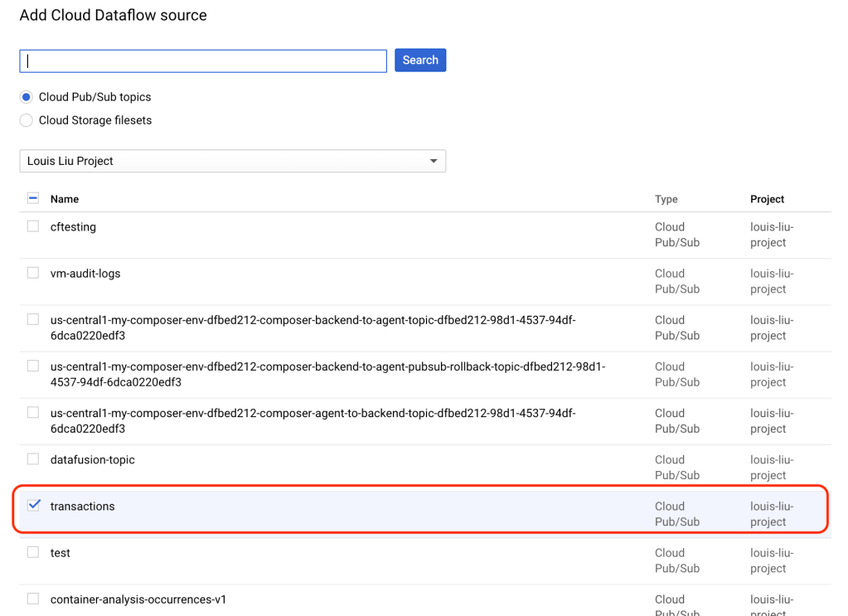Click the Name column header

(x=65, y=199)
